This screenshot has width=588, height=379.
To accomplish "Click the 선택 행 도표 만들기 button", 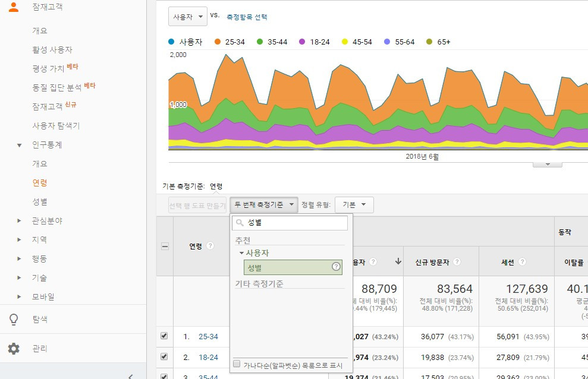I will [197, 205].
